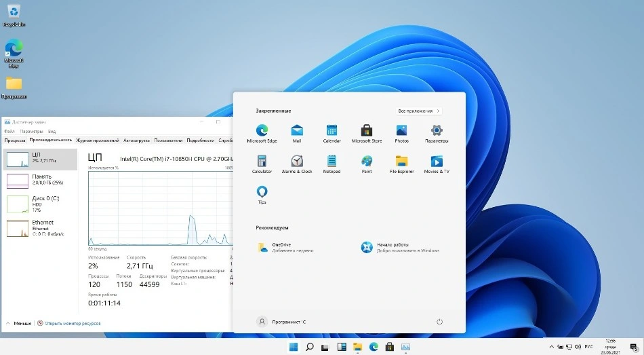Open the Notepad pinned app

(331, 162)
